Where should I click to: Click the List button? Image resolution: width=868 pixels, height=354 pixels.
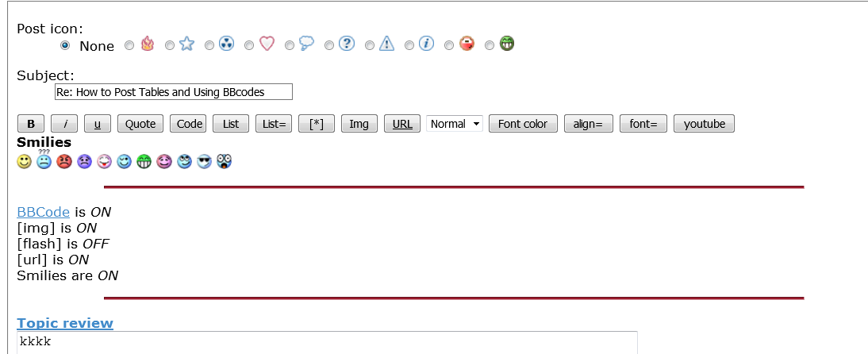point(231,124)
